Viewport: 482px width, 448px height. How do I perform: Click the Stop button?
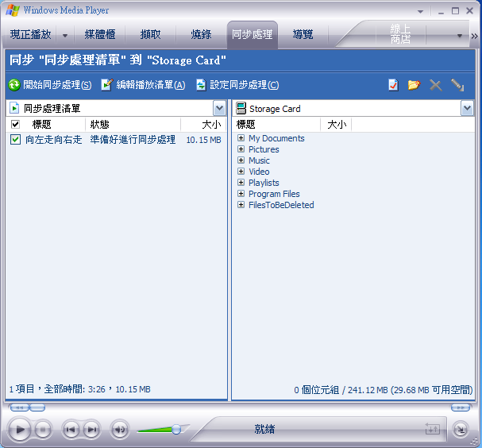pyautogui.click(x=43, y=429)
